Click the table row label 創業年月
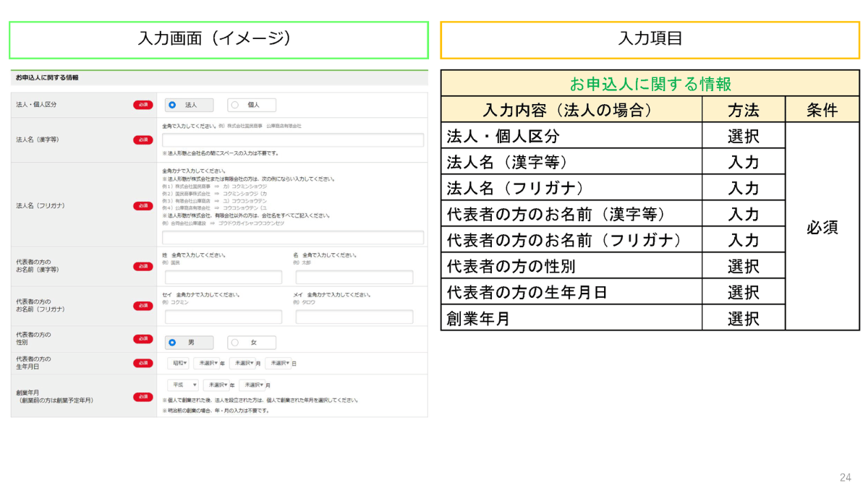 (x=479, y=318)
